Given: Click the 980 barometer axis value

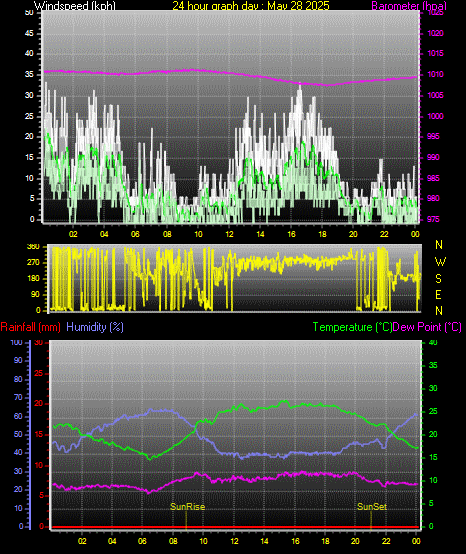Looking at the screenshot, I should [433, 199].
